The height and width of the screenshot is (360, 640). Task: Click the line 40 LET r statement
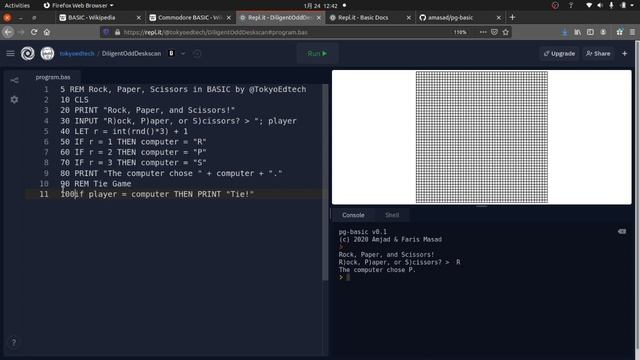pyautogui.click(x=124, y=131)
